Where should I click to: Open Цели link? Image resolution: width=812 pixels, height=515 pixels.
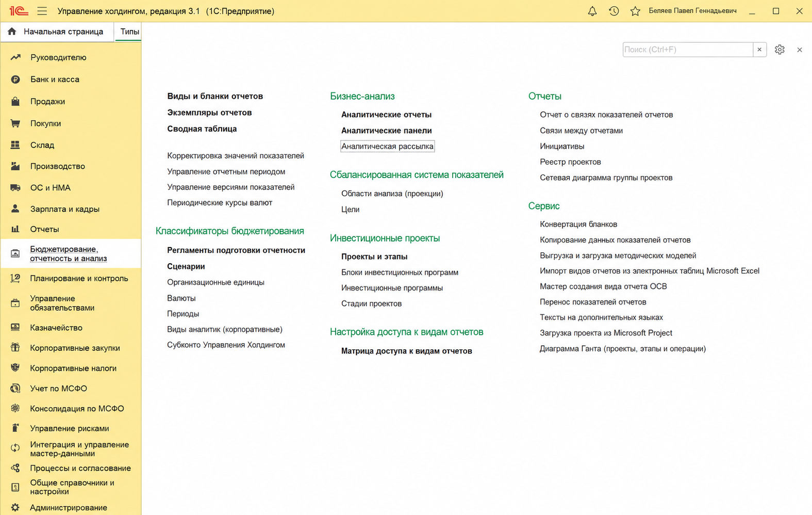pos(351,210)
